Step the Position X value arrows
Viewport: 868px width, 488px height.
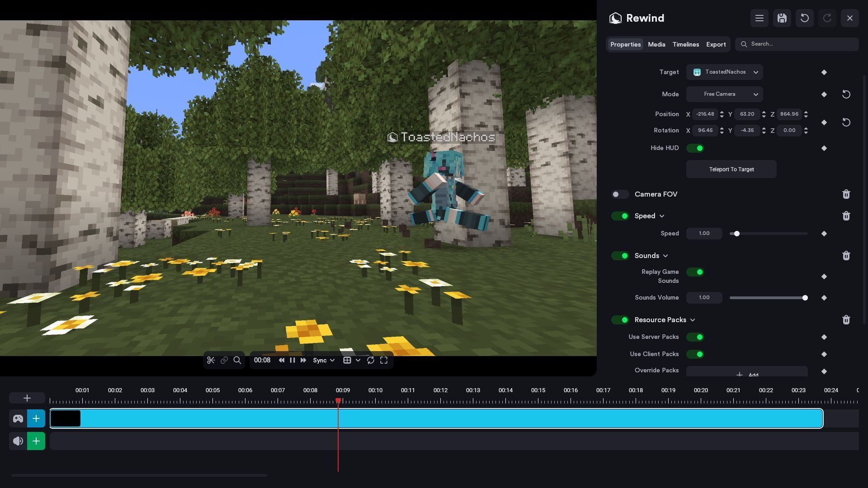[x=722, y=114]
